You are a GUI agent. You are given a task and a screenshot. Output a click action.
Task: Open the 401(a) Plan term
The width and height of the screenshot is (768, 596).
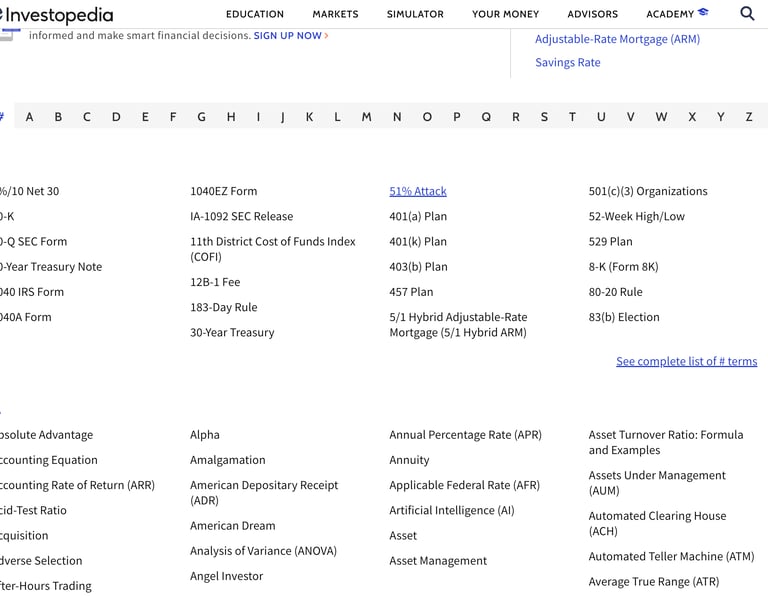(418, 216)
